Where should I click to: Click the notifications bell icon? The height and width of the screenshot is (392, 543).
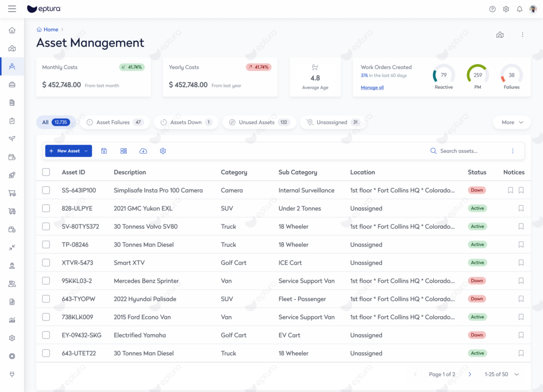tap(519, 9)
